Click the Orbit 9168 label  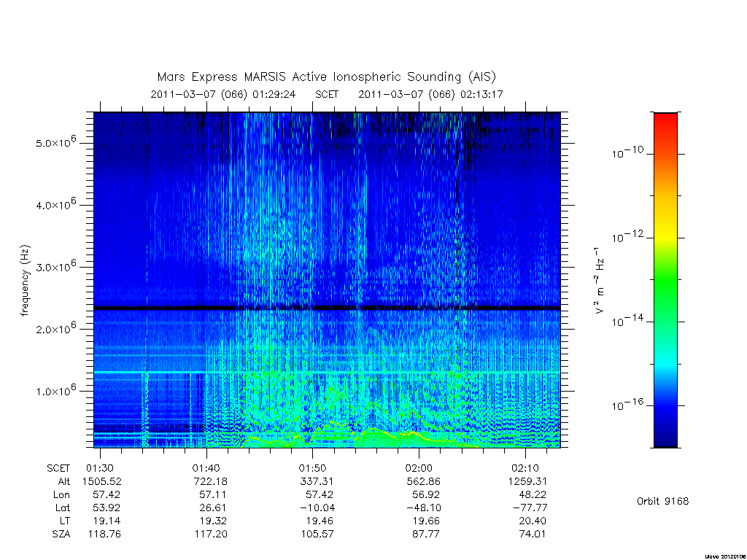(x=662, y=501)
